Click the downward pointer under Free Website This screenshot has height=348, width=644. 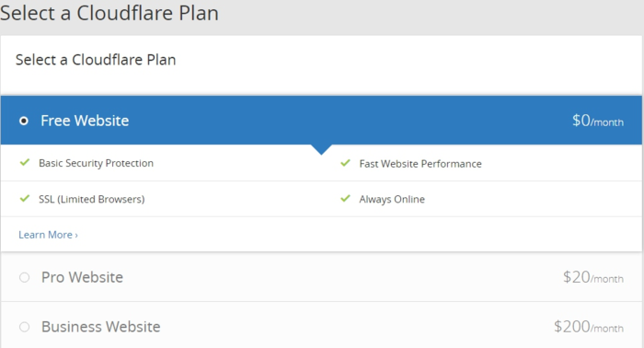tap(321, 149)
